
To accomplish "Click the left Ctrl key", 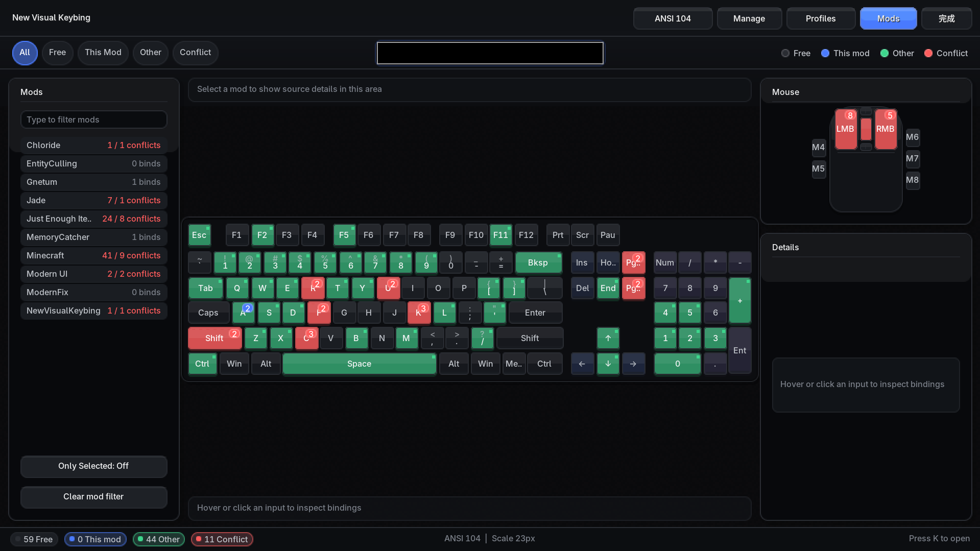I will click(x=203, y=364).
